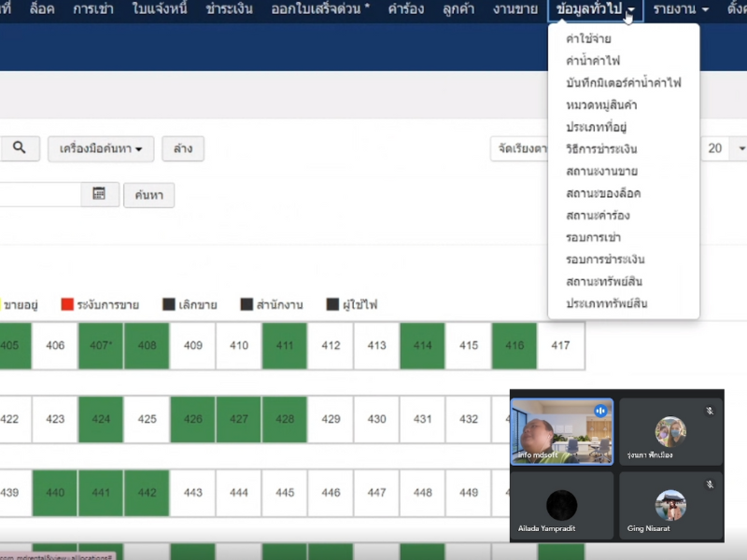Click the muted microphone icon on Ging Nisarat
Screen dimensions: 747x560
pyautogui.click(x=709, y=484)
